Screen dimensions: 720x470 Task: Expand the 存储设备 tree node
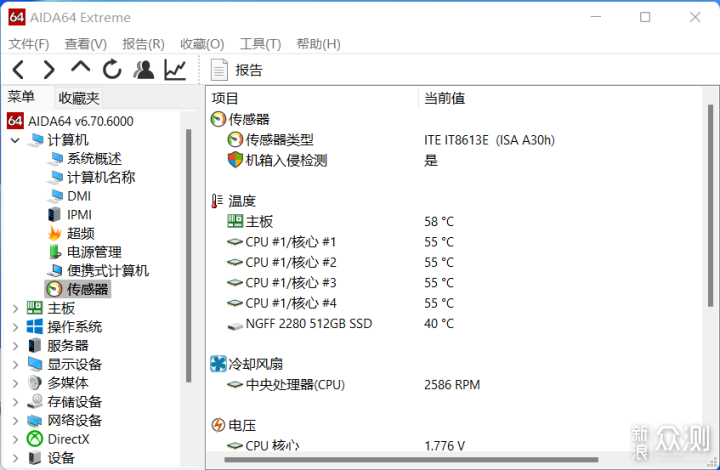(x=15, y=402)
